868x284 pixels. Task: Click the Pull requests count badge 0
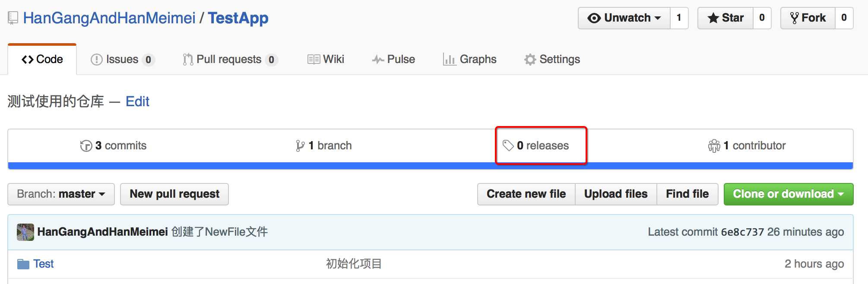[271, 60]
